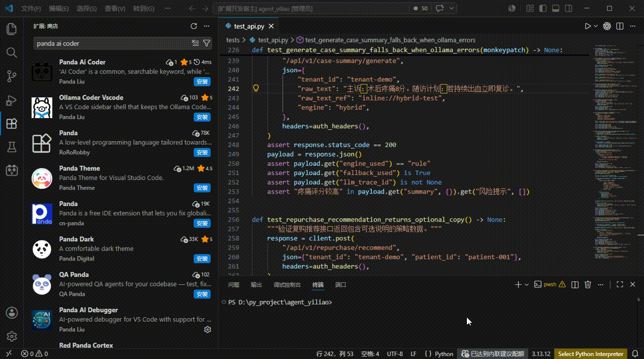Switch to the 输出 panel tab
644x359 pixels.
pyautogui.click(x=257, y=285)
